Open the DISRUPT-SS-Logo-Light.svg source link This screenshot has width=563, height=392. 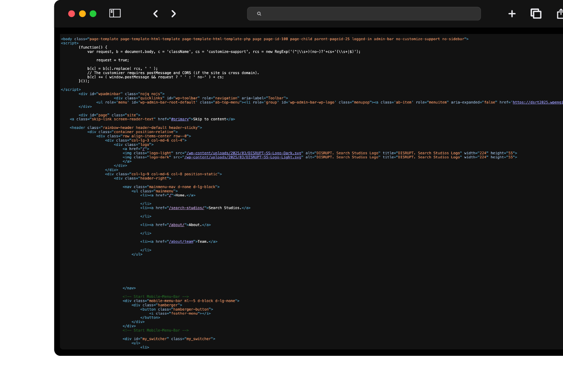pyautogui.click(x=243, y=157)
